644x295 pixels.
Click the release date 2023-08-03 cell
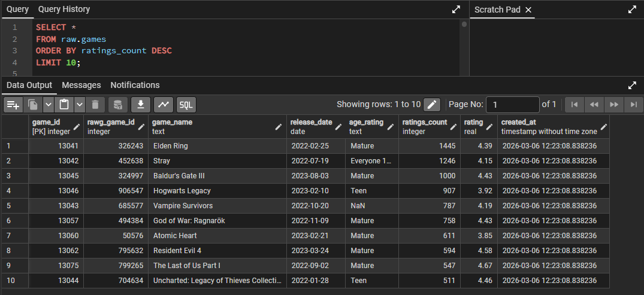coord(316,176)
